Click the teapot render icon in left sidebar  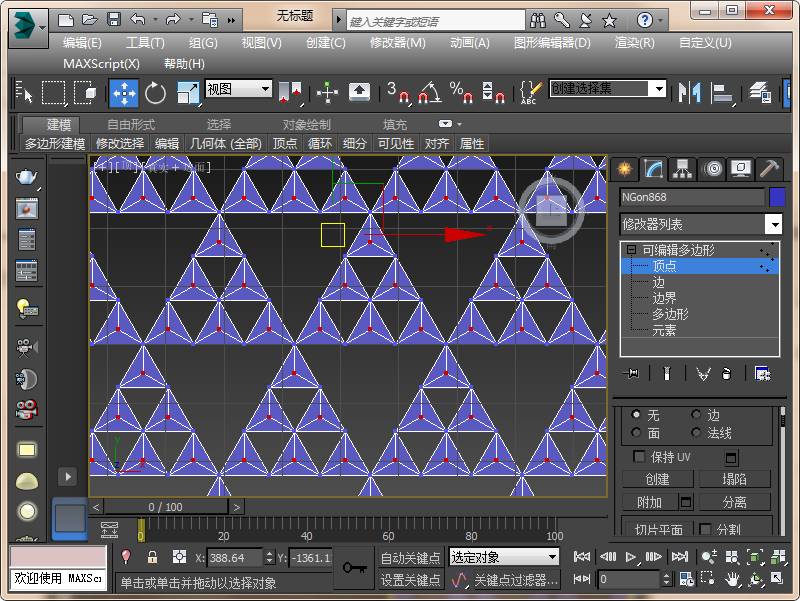click(x=27, y=178)
